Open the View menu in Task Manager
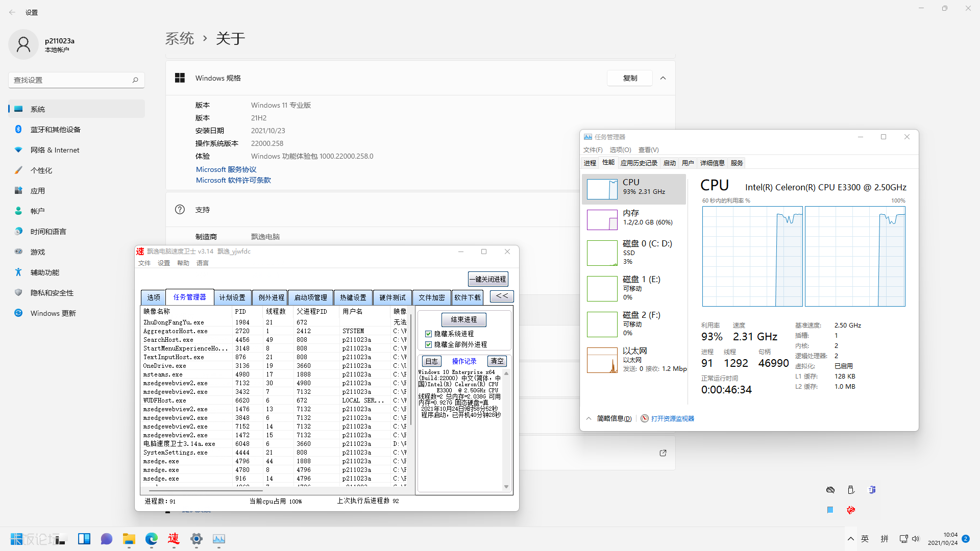The image size is (980, 551). [648, 150]
